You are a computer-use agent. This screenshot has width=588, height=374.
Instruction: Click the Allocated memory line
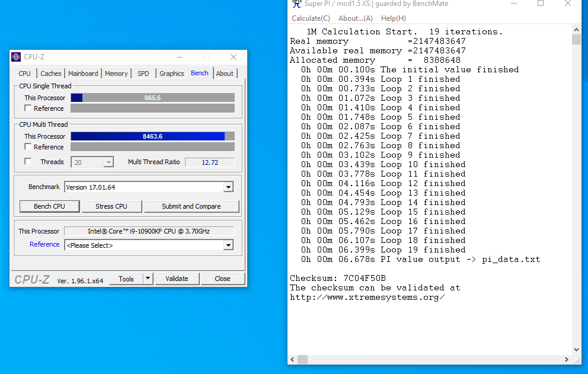coord(375,60)
